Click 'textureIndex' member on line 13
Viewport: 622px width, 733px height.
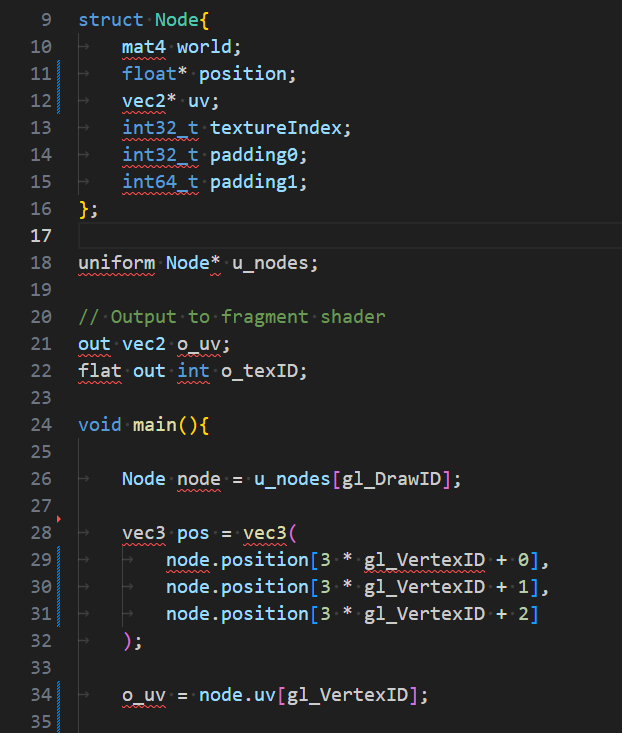(276, 128)
